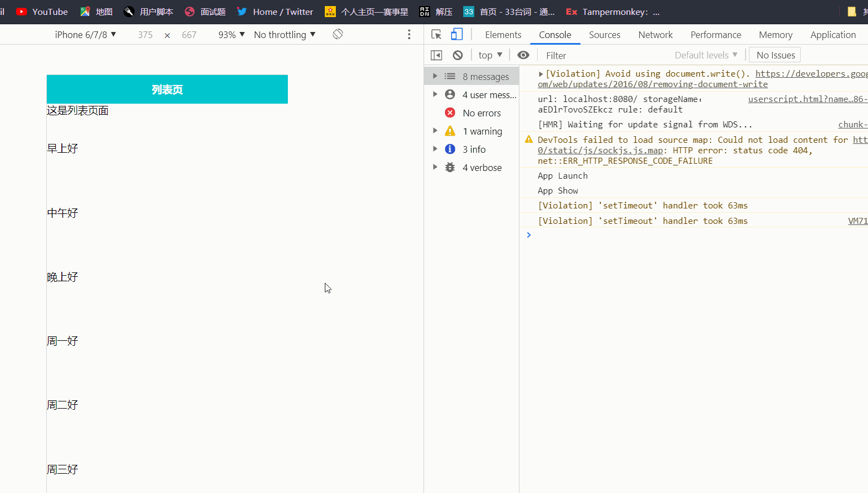
Task: Open the 用户脚本 bookmark
Action: click(148, 12)
